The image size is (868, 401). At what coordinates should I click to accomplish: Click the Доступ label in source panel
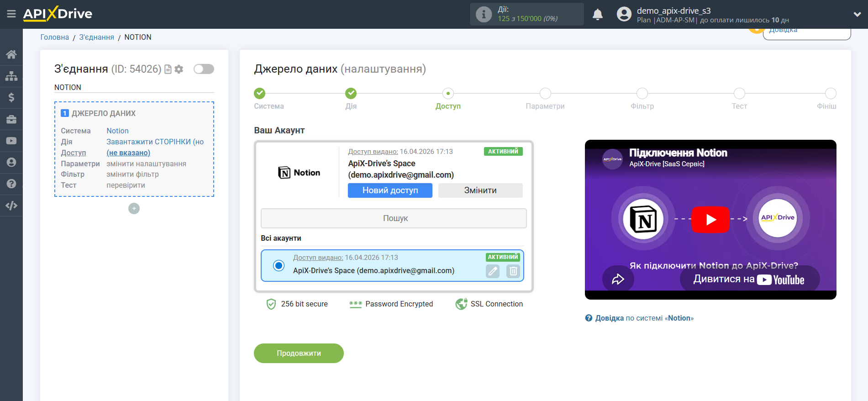click(73, 153)
